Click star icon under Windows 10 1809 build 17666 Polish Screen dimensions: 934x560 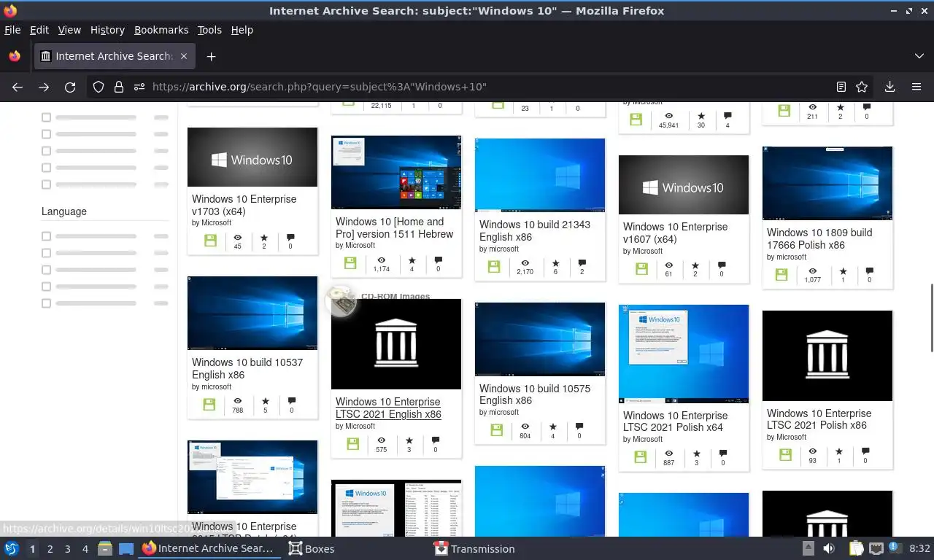point(843,271)
